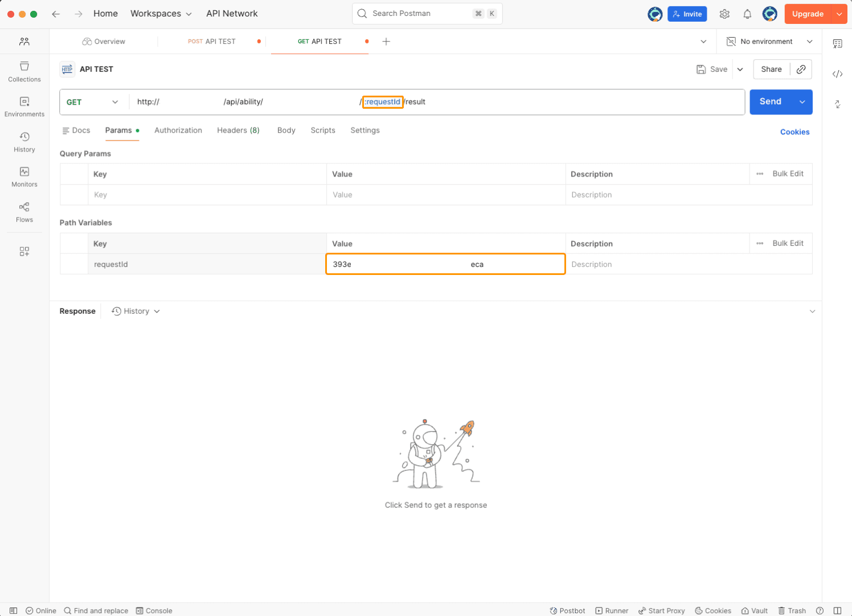
Task: Switch to the Overview tab
Action: (x=104, y=42)
